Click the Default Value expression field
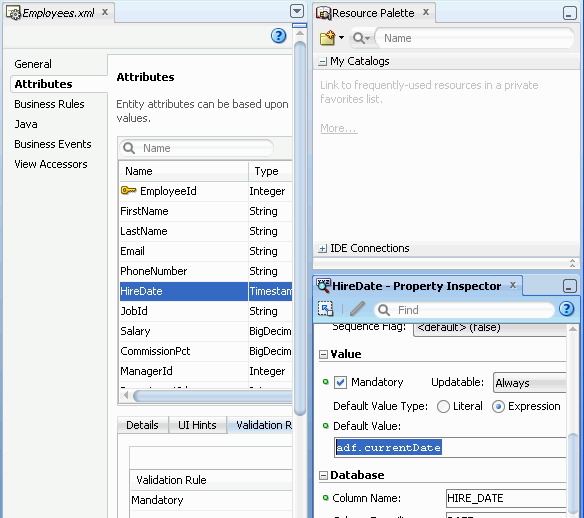The height and width of the screenshot is (518, 584). [450, 447]
